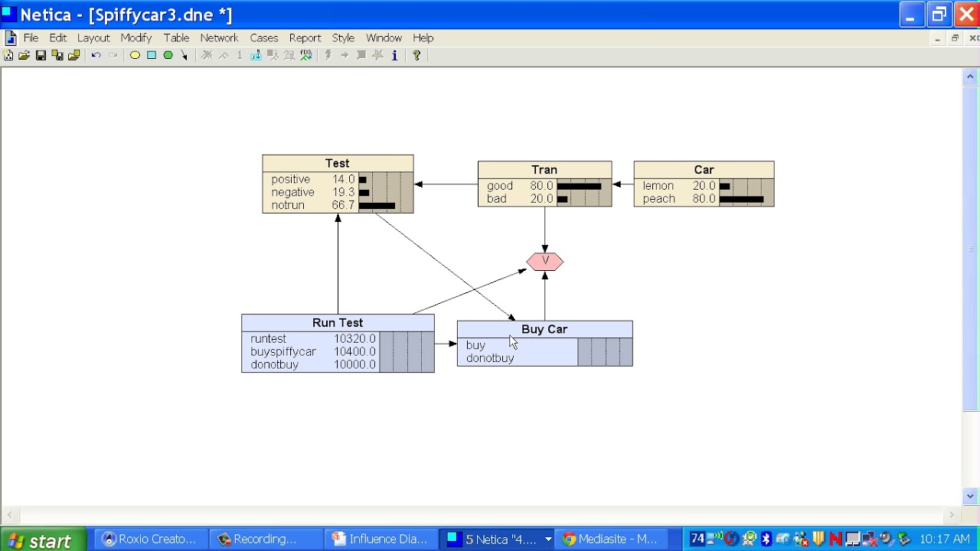Click the 'bad' state in Tran node
Image resolution: width=980 pixels, height=551 pixels.
[x=496, y=199]
